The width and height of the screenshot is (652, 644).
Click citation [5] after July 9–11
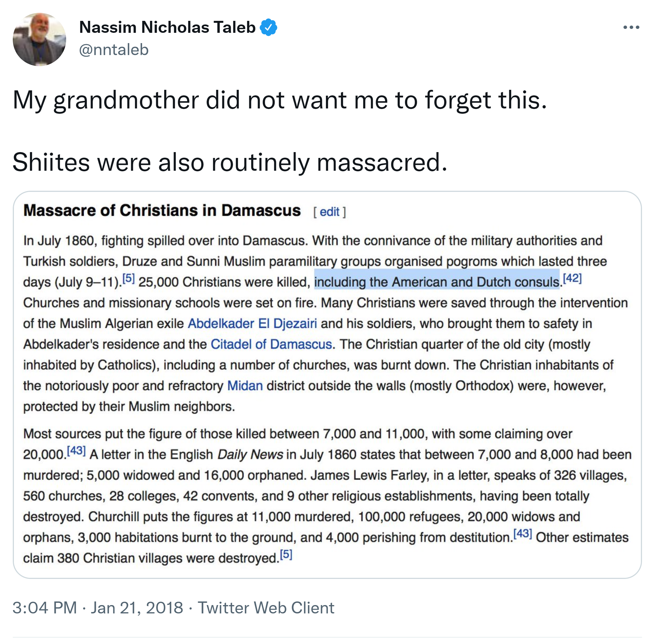[128, 278]
